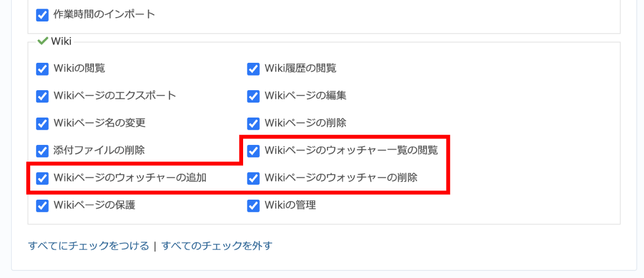This screenshot has width=644, height=278.
Task: Click the Wikiの管理 label text
Action: (290, 205)
